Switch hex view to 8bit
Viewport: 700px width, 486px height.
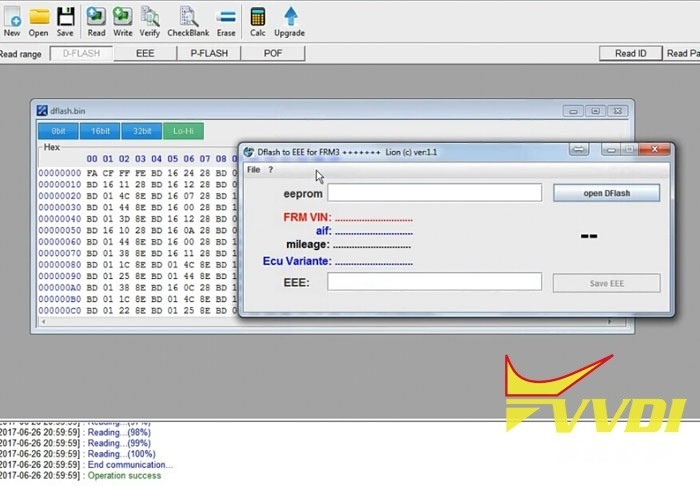[58, 131]
